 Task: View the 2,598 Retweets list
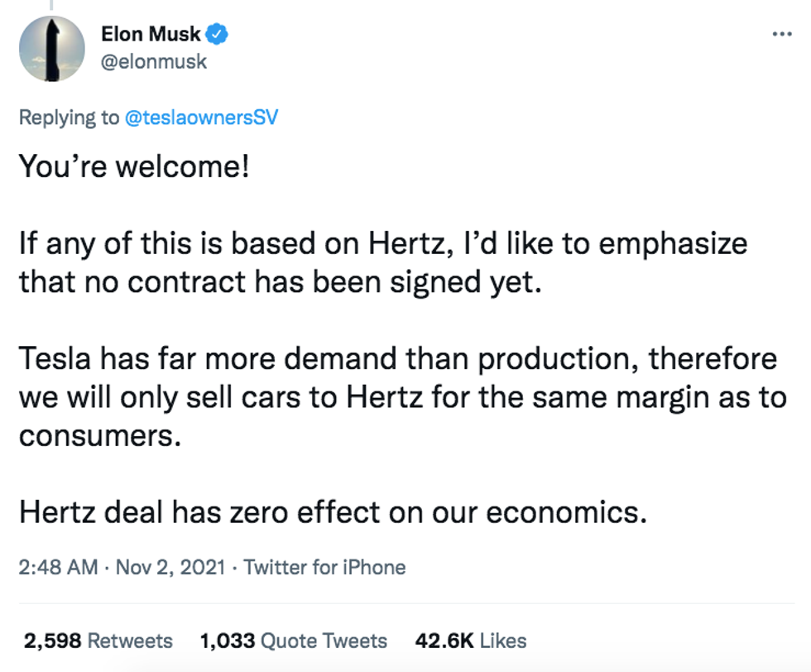(98, 641)
